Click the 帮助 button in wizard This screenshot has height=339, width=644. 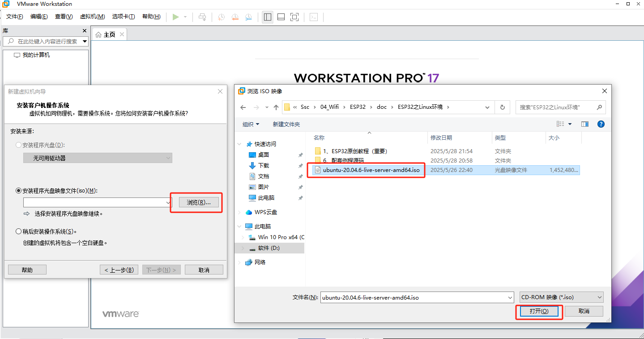[27, 270]
